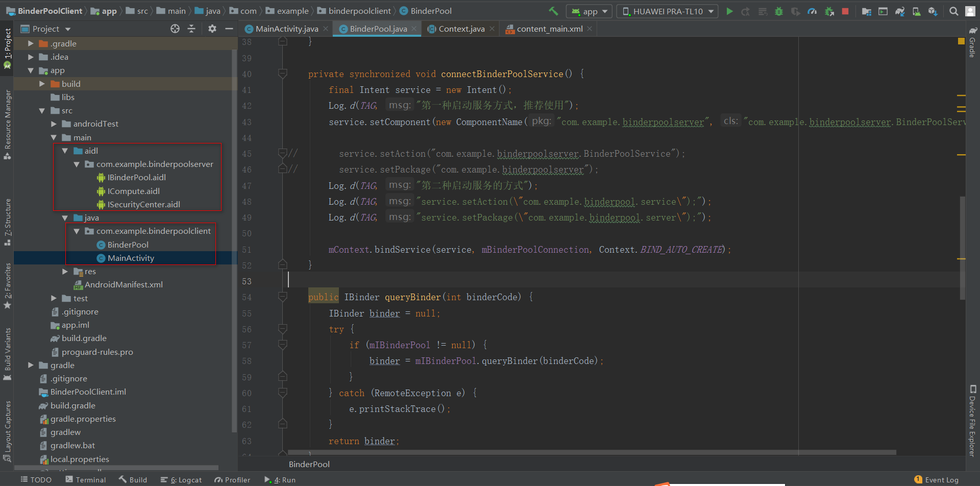This screenshot has width=980, height=486.
Task: Select ISecurityCenter.aidl file
Action: point(138,204)
